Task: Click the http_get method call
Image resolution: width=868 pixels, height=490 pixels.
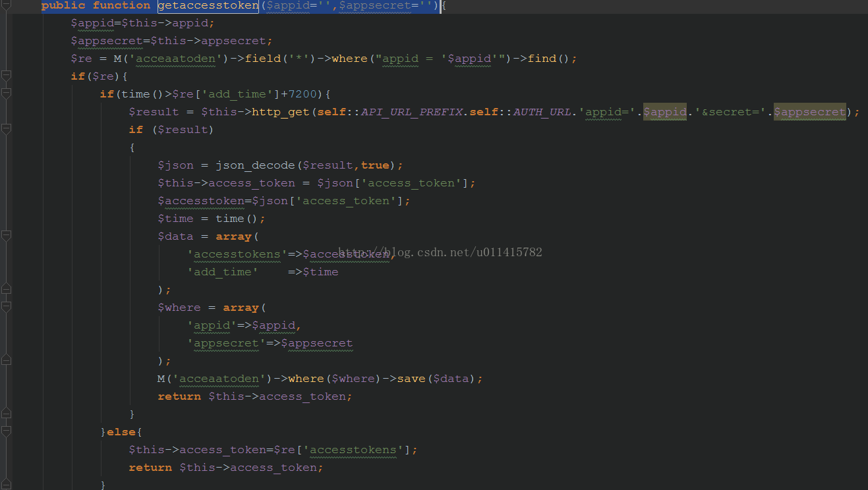Action: pyautogui.click(x=280, y=112)
